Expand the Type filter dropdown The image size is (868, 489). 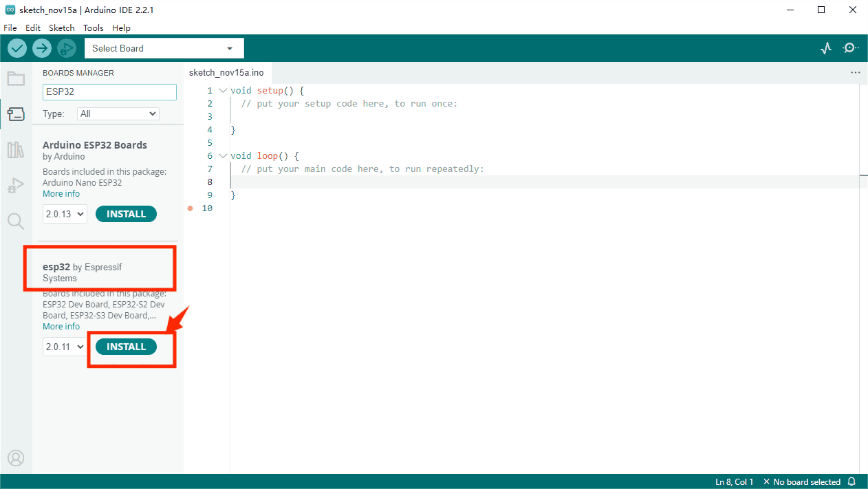(x=118, y=113)
